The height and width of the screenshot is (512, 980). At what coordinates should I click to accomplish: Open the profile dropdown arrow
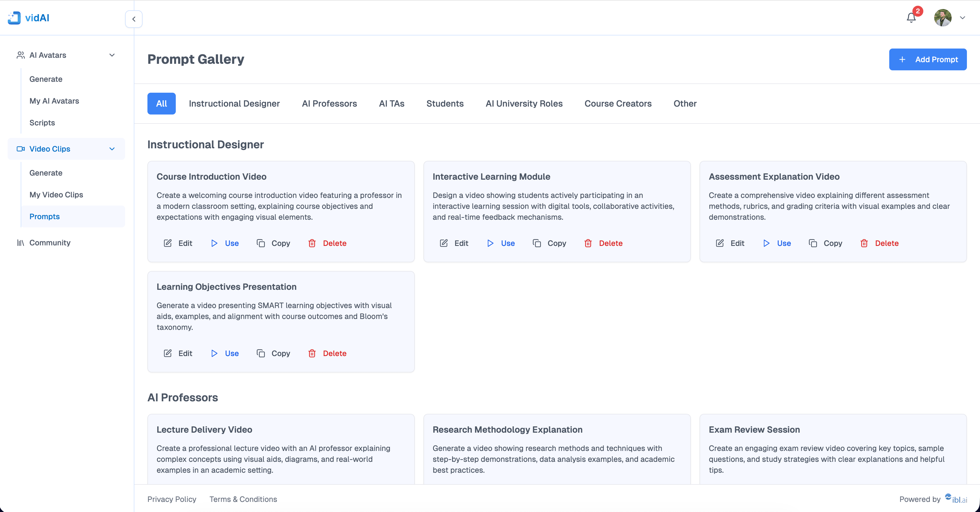click(x=962, y=18)
